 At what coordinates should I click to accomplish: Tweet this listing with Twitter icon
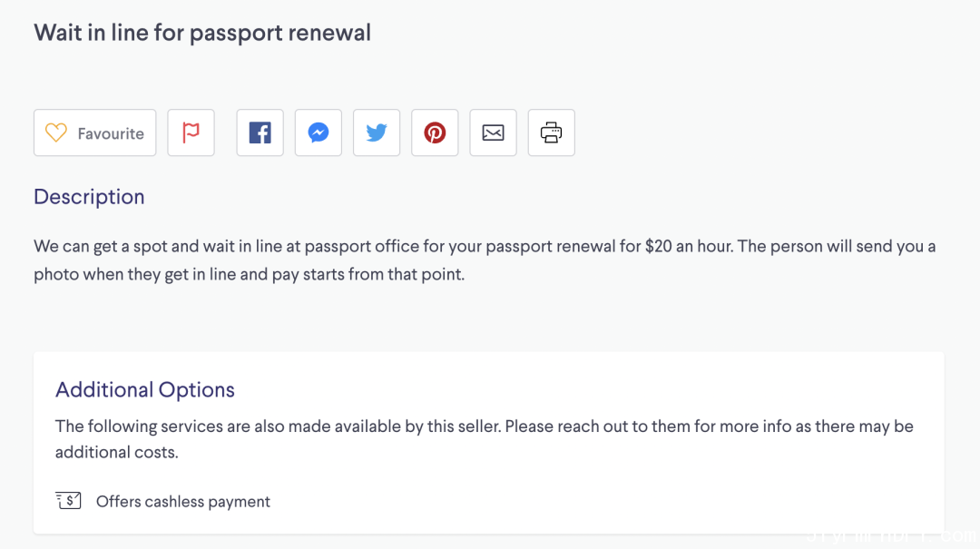pos(377,132)
